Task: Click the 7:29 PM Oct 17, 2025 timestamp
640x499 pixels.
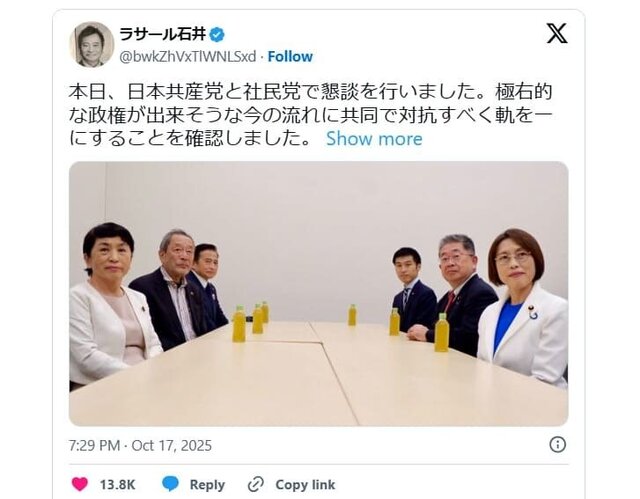Action: 140,445
